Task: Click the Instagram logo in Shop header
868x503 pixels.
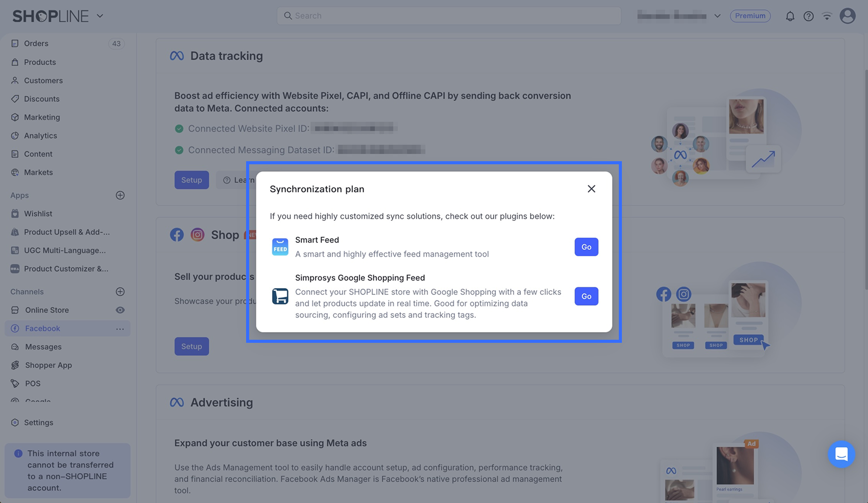Action: point(198,235)
